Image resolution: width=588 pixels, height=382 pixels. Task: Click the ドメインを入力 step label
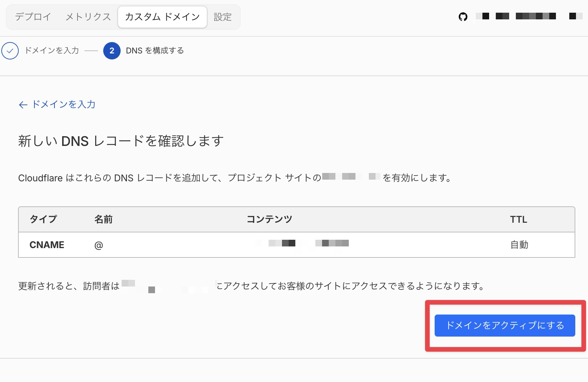[x=52, y=50]
